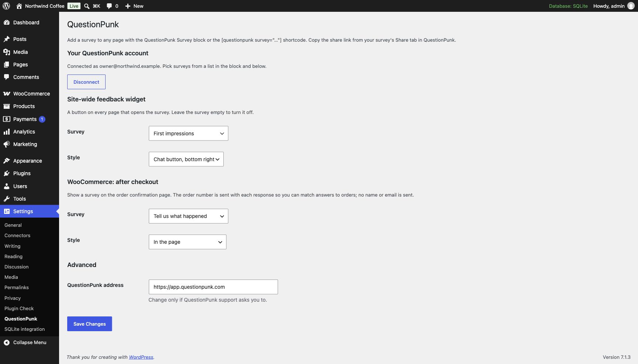Click the Tools wrench icon
The width and height of the screenshot is (638, 364).
pyautogui.click(x=7, y=199)
